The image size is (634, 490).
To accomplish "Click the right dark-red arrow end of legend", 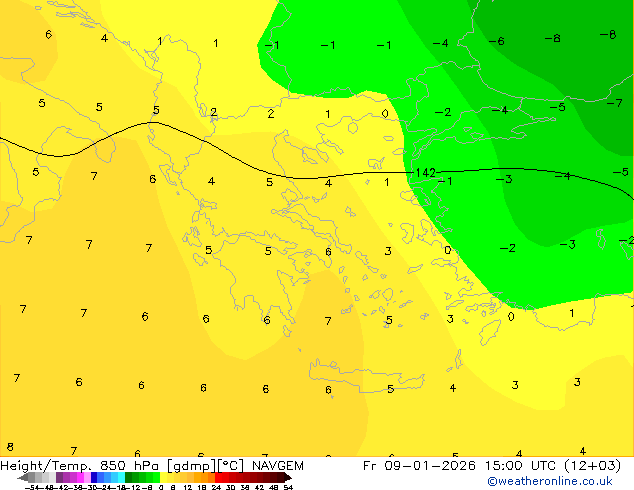I will (288, 477).
